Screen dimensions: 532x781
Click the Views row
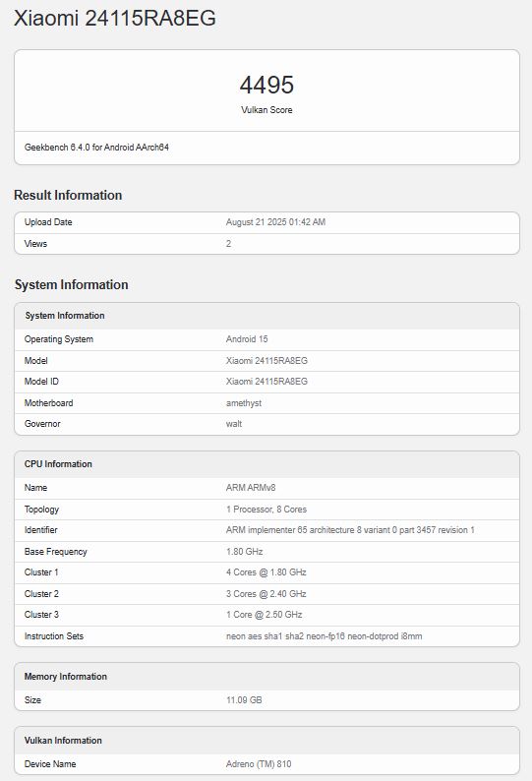pyautogui.click(x=266, y=244)
